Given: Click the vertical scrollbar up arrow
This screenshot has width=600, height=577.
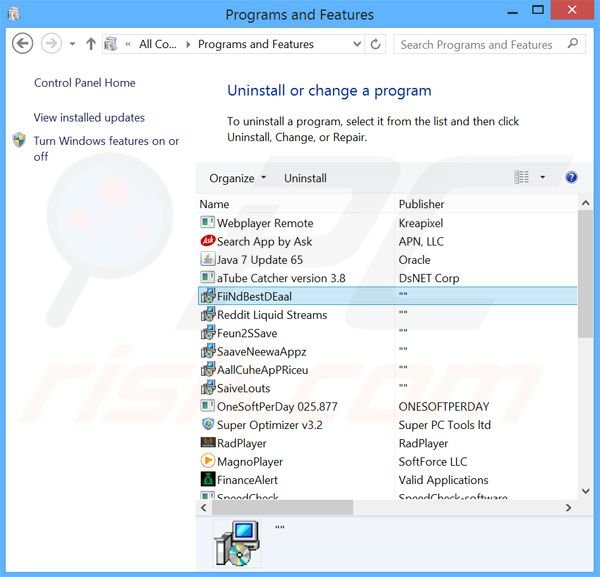Looking at the screenshot, I should (585, 203).
